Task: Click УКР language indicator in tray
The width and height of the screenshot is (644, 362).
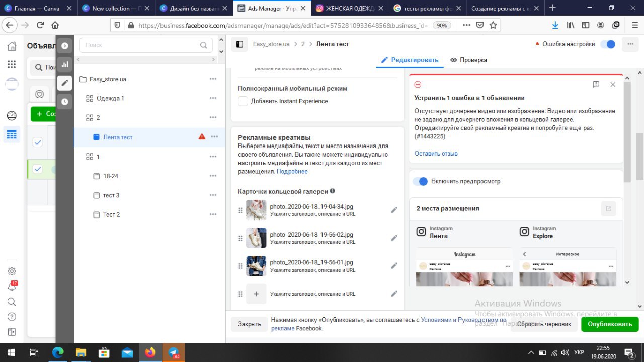Action: coord(579,352)
